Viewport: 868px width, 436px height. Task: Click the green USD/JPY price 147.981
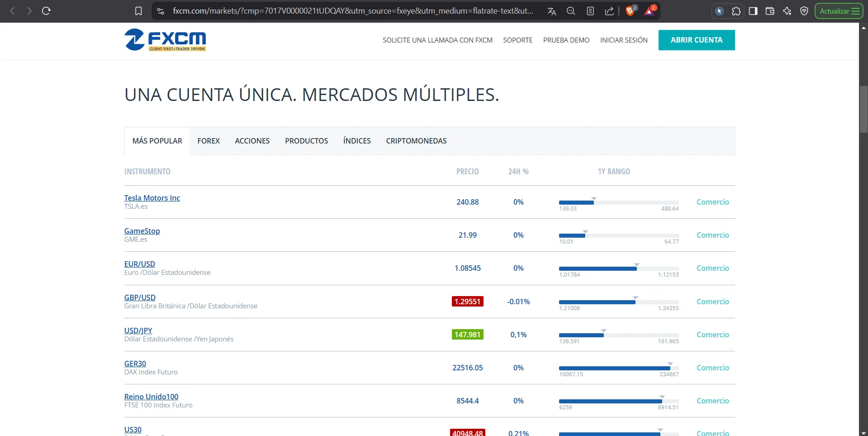coord(468,335)
